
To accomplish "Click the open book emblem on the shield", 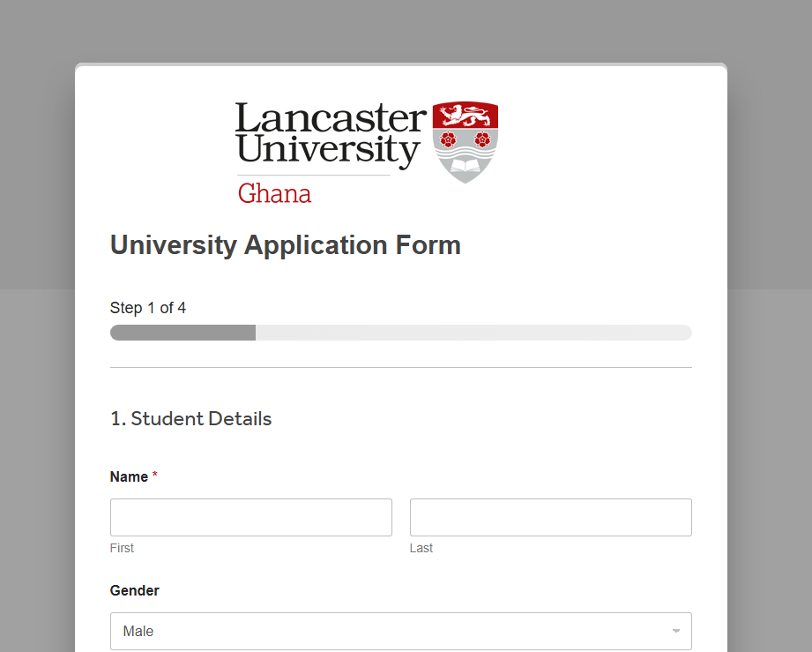I will point(465,164).
